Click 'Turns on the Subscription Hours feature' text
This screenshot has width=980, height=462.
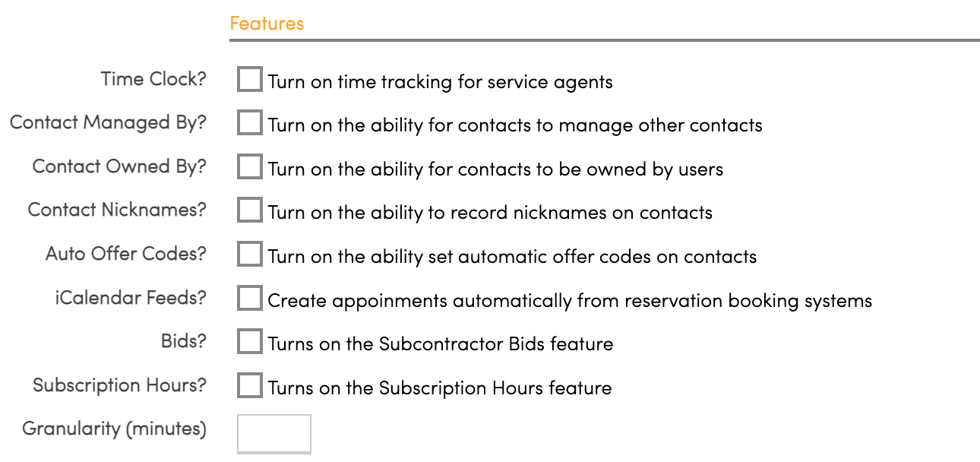[x=440, y=388]
